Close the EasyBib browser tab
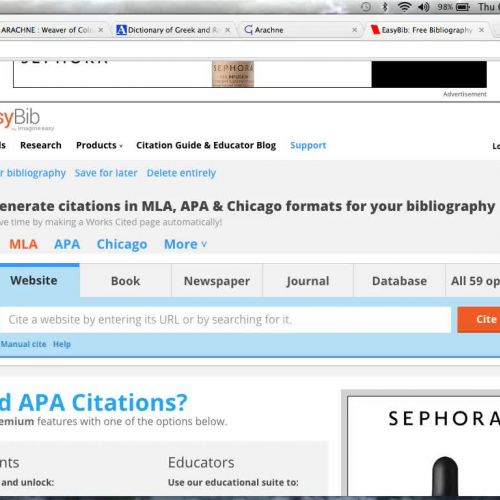Screen dimensions: 500x500 coord(481,30)
